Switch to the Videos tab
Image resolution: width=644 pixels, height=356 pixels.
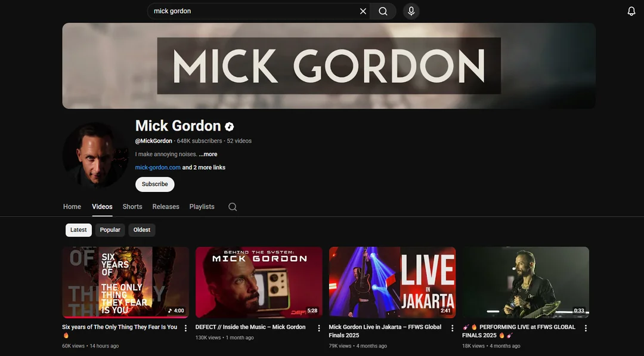click(x=103, y=206)
